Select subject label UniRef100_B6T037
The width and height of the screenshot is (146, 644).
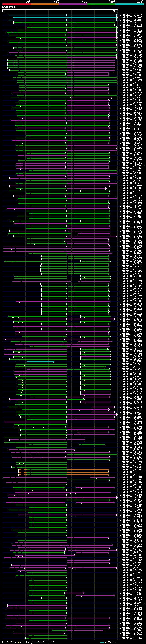(131, 316)
